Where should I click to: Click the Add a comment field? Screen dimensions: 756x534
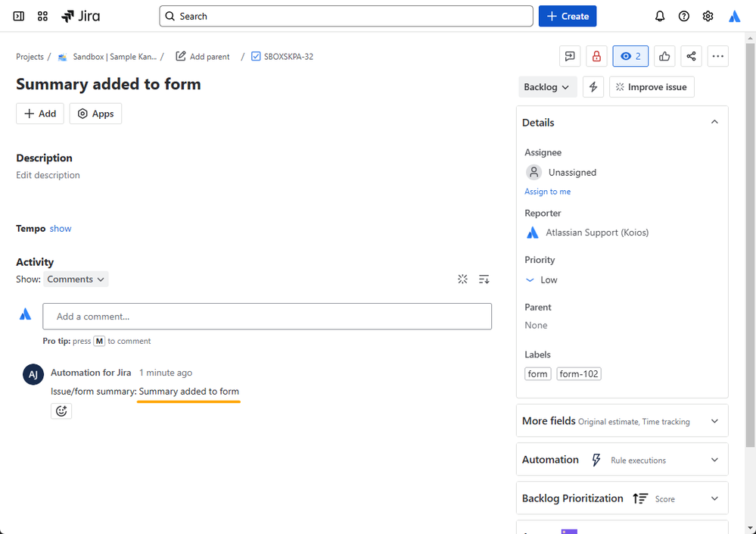click(267, 317)
